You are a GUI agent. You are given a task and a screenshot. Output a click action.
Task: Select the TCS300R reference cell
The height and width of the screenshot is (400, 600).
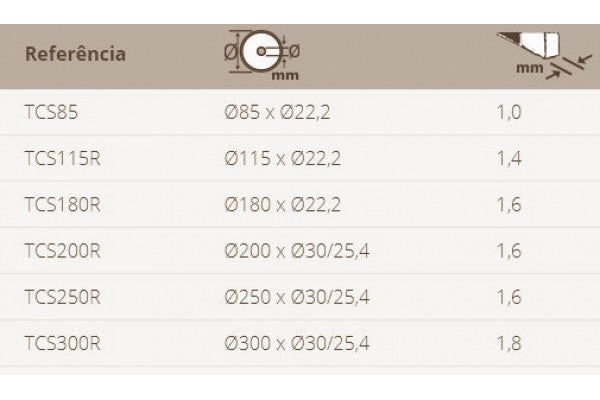tap(62, 344)
